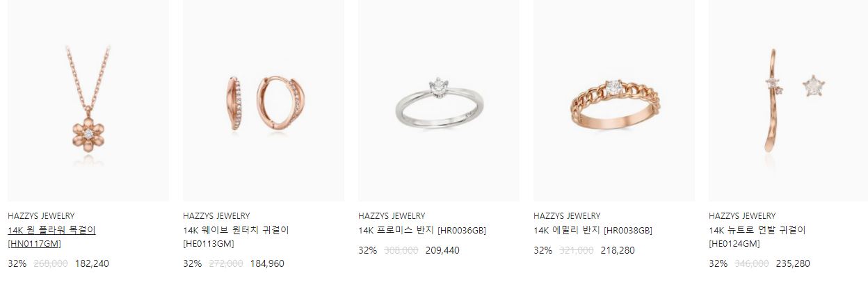Open the star unbalanced earrings image
The width and height of the screenshot is (868, 287).
(788, 100)
